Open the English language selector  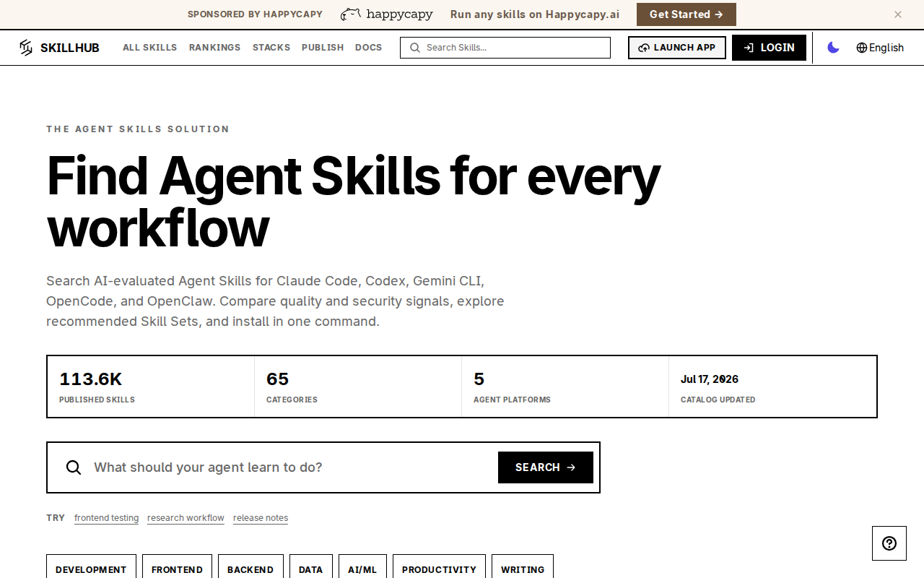tap(880, 48)
